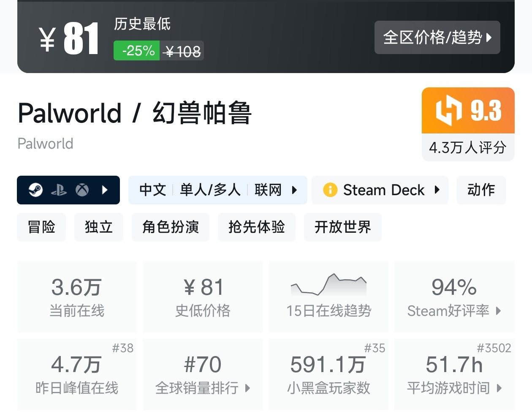
Task: Click the #35 player count rank label
Action: (x=375, y=348)
